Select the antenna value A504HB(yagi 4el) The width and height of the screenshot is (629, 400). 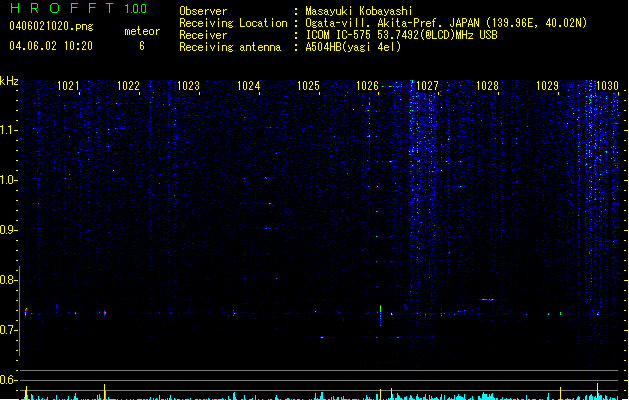point(353,47)
